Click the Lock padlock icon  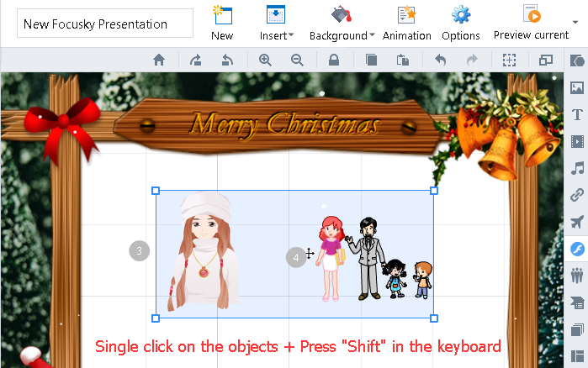coord(334,60)
